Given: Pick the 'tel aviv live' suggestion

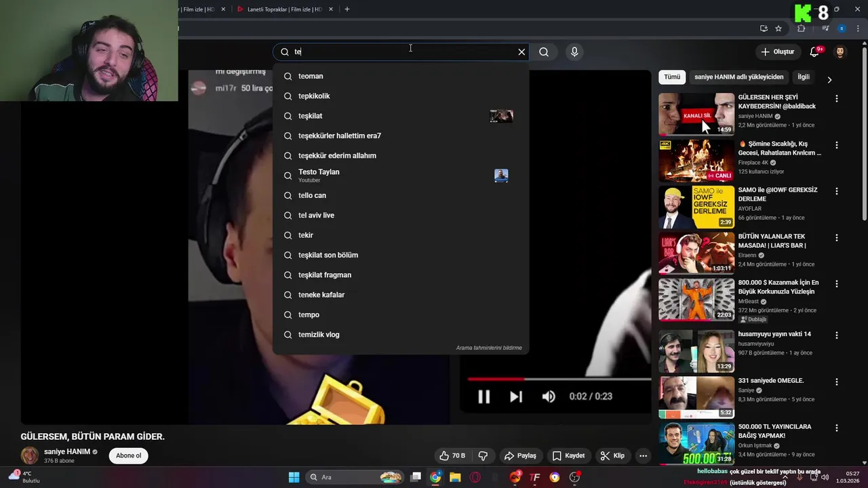Looking at the screenshot, I should tap(400, 215).
